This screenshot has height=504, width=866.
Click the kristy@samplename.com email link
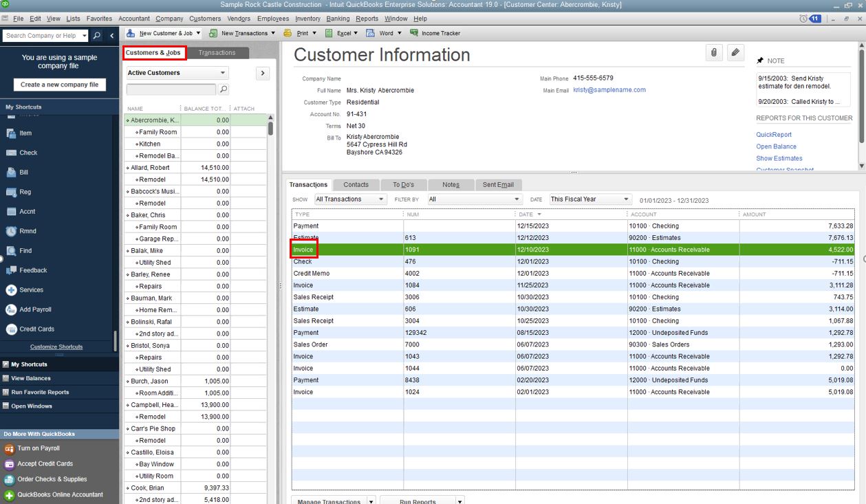pos(609,90)
